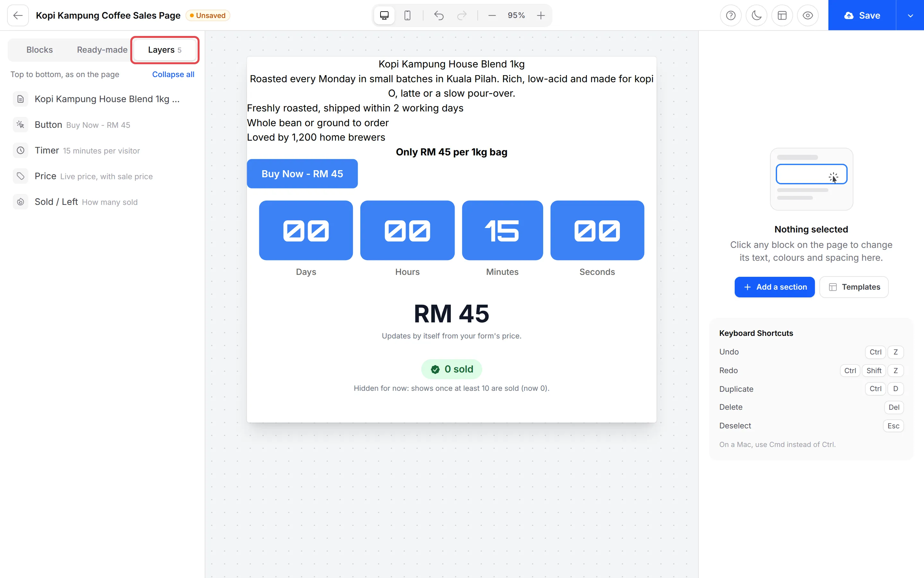This screenshot has width=924, height=578.
Task: Open the Save options dropdown arrow
Action: pos(910,15)
